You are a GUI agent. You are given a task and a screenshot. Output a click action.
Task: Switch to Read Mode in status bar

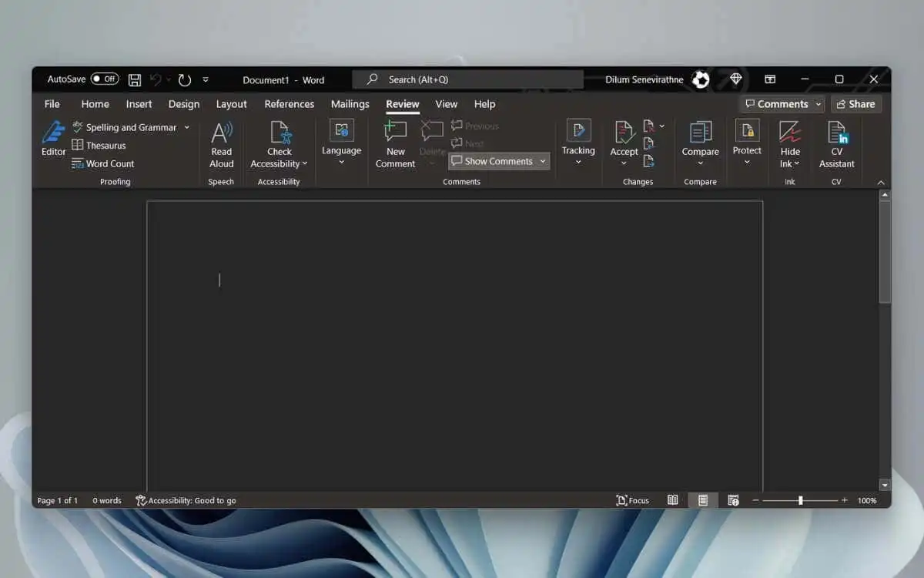(672, 500)
